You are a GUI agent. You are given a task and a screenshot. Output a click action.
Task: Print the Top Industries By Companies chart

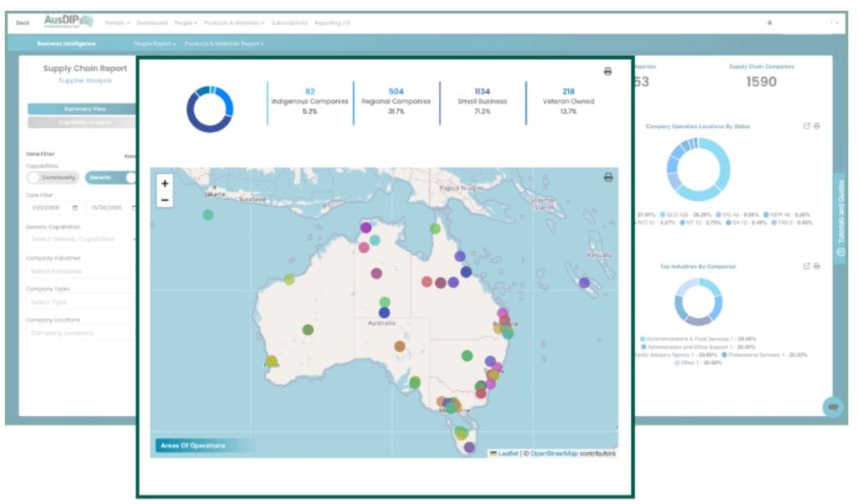(x=815, y=265)
